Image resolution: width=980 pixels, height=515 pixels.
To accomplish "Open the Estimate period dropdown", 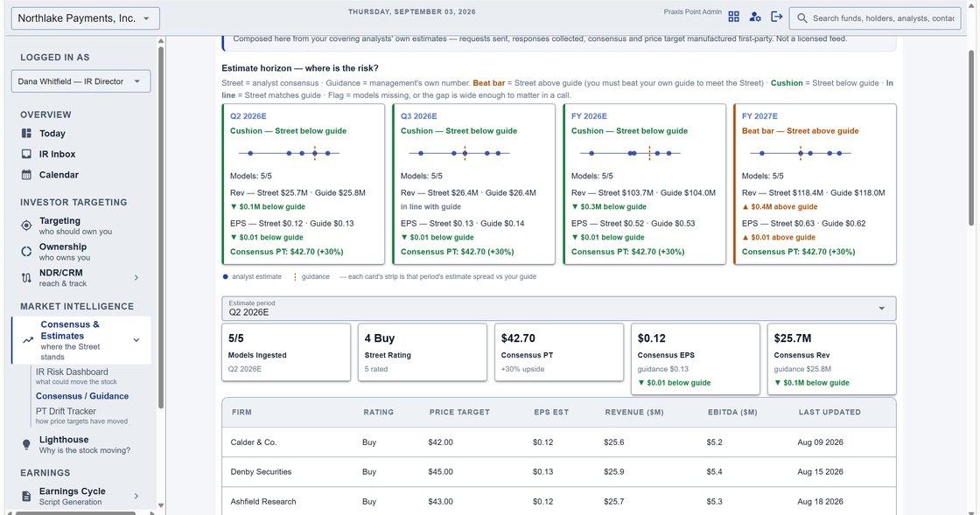I will coord(559,309).
